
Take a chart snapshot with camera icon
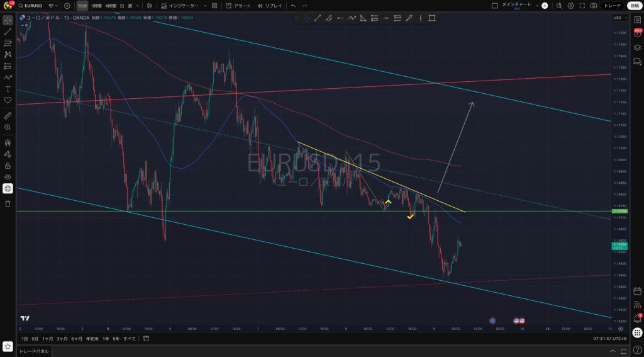click(594, 6)
